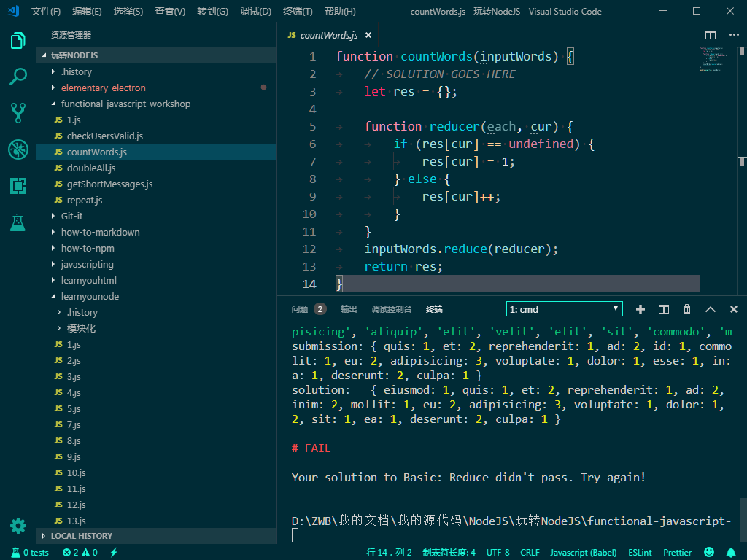This screenshot has height=560, width=747.
Task: Click ESLint in the status bar
Action: [639, 552]
